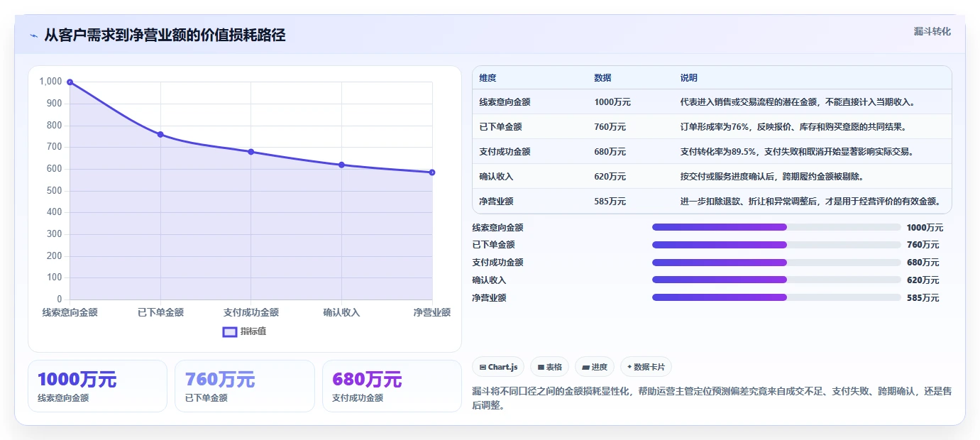Click the 数据 column header
This screenshot has width=980, height=440.
click(602, 78)
